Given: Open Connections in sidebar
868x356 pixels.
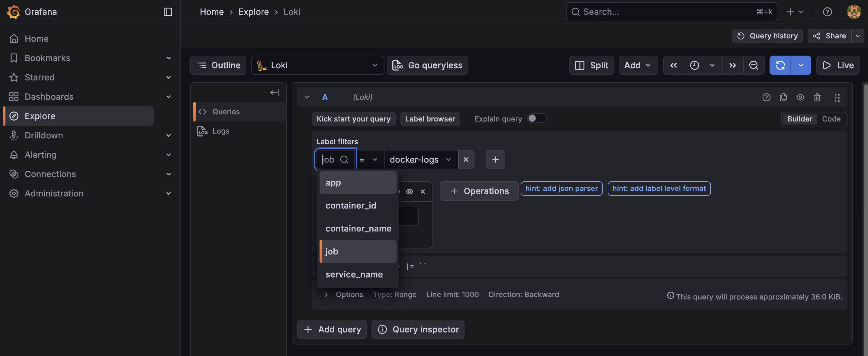Looking at the screenshot, I should pyautogui.click(x=50, y=174).
